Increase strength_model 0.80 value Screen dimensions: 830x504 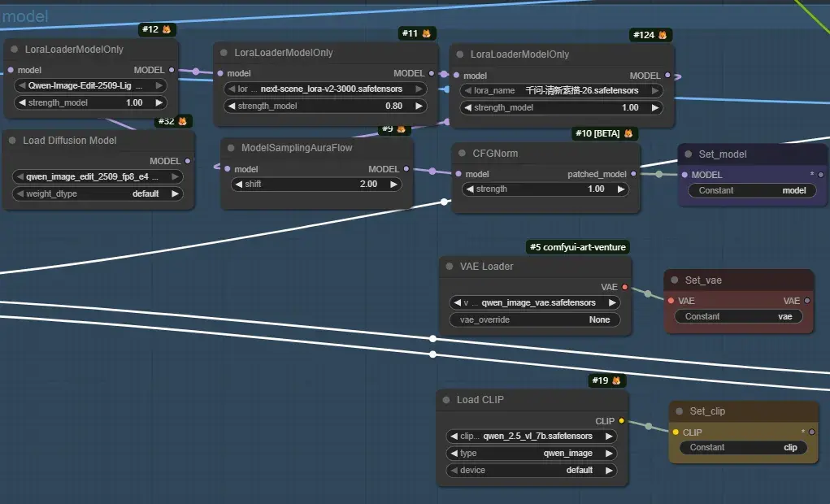pos(419,106)
